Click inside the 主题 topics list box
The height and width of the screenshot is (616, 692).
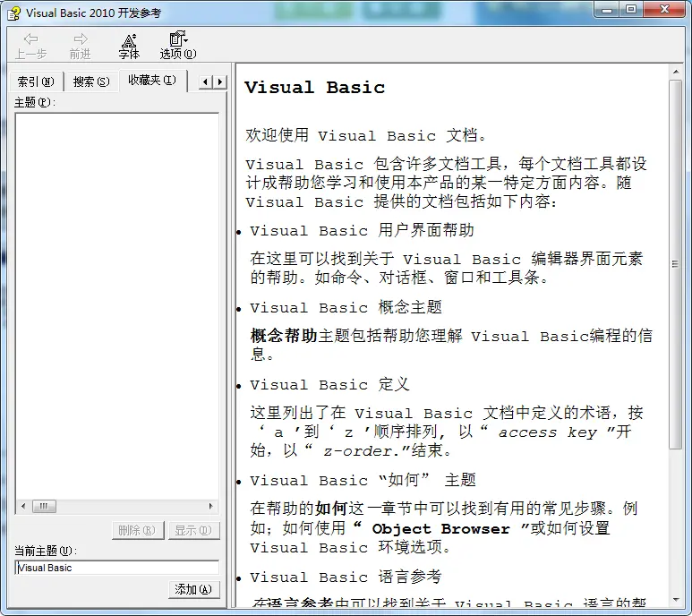click(116, 304)
